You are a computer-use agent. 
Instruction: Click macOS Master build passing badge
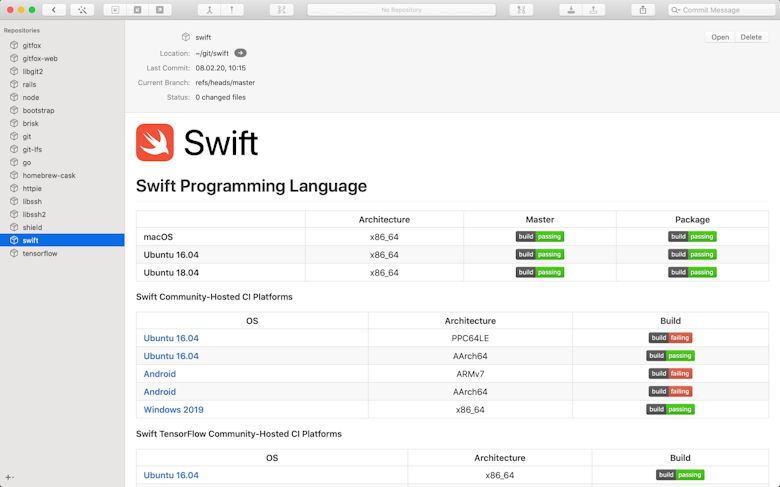tap(540, 236)
